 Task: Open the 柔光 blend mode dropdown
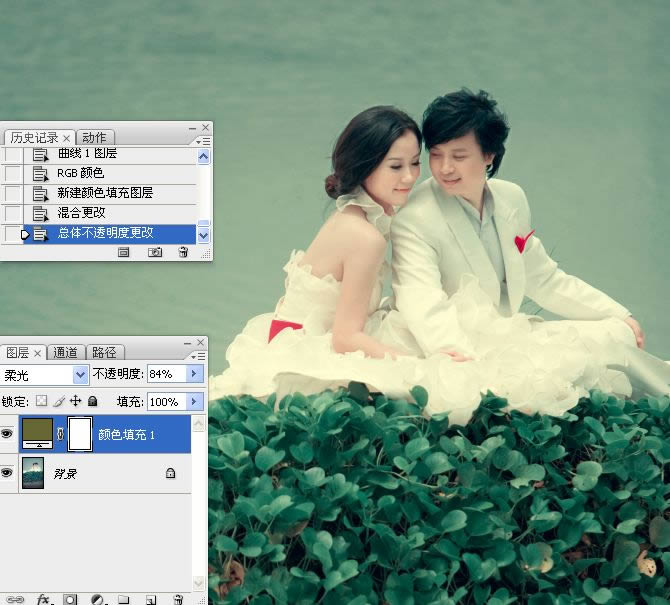(80, 375)
